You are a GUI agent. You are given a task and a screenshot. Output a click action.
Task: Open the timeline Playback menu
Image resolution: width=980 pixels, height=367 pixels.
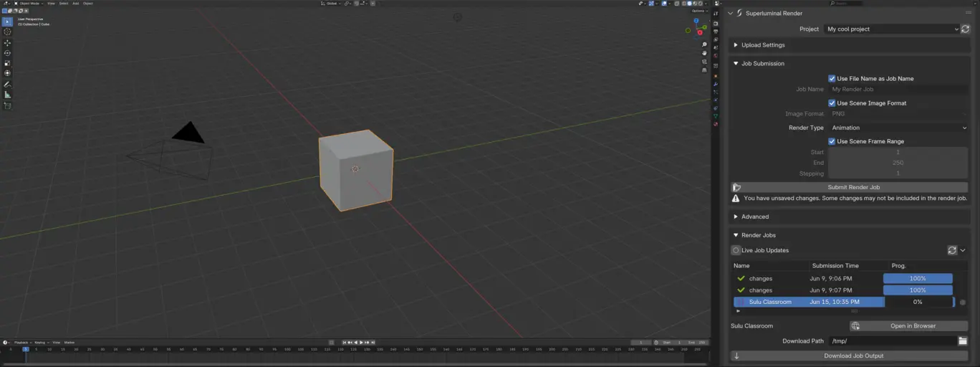[x=21, y=343]
